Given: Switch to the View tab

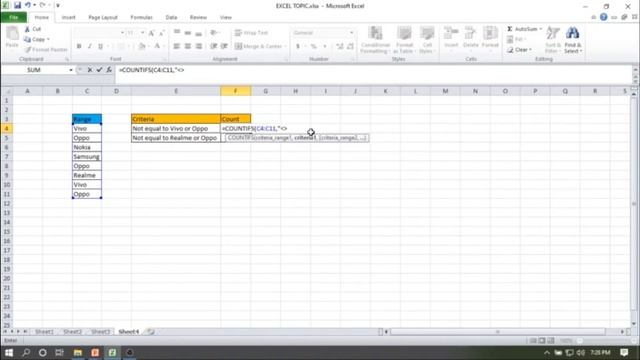Looking at the screenshot, I should (x=225, y=17).
